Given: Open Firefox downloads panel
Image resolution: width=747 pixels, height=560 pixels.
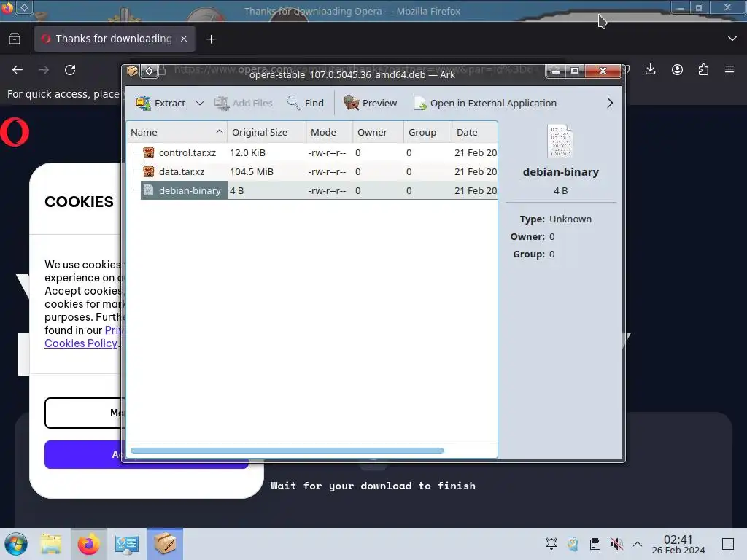Looking at the screenshot, I should pos(650,69).
